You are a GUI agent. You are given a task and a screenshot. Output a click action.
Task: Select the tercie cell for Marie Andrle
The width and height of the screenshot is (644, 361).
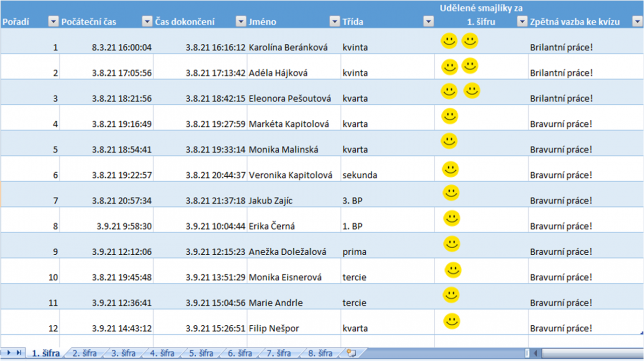354,303
